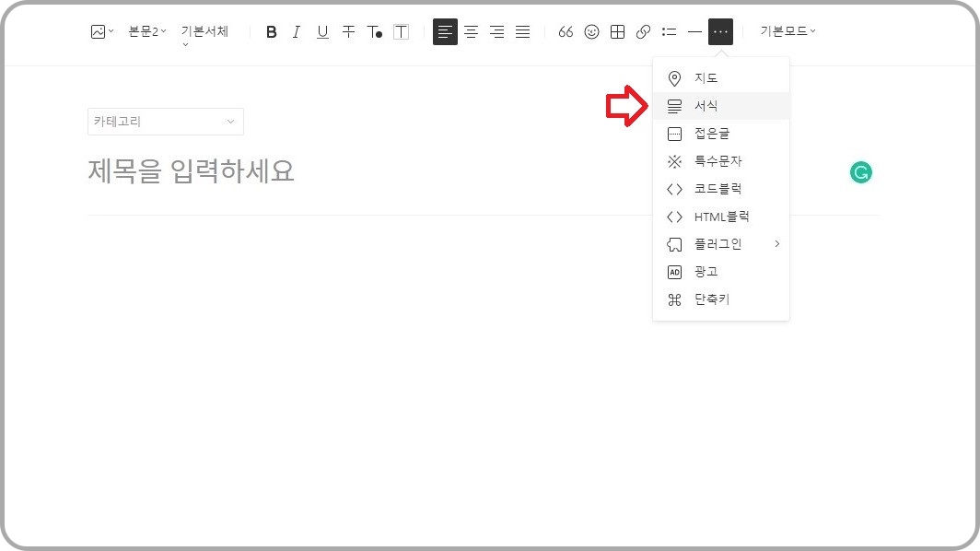Toggle italic formatting

tap(296, 31)
